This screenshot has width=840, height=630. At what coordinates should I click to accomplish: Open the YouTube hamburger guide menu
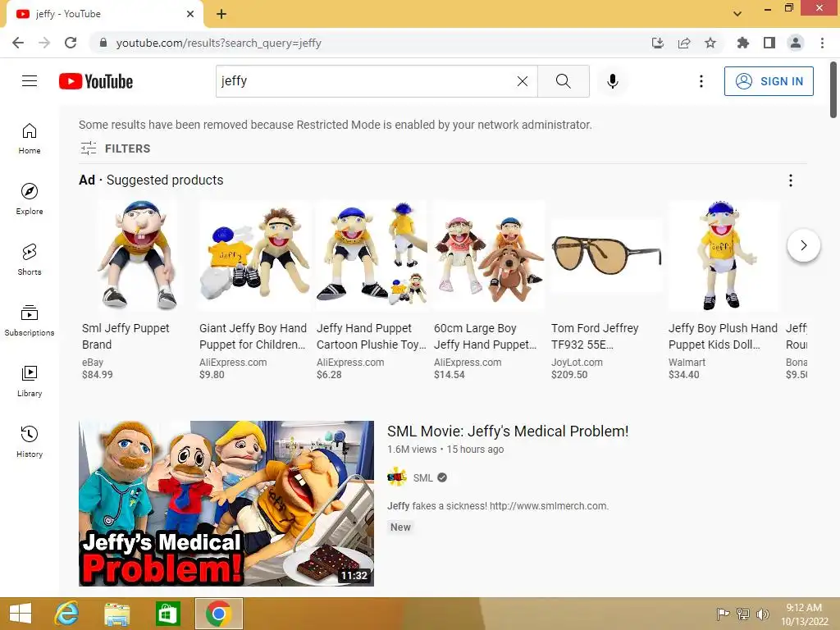tap(30, 81)
